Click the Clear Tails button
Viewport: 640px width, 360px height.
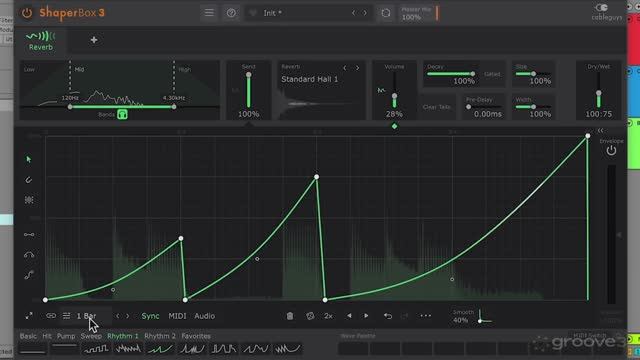coord(437,107)
